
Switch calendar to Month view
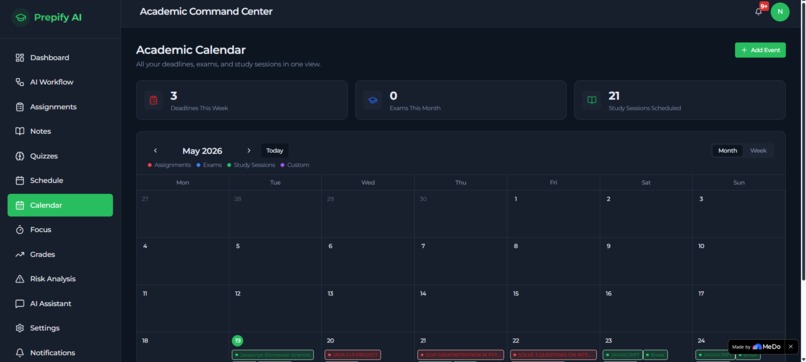[727, 151]
